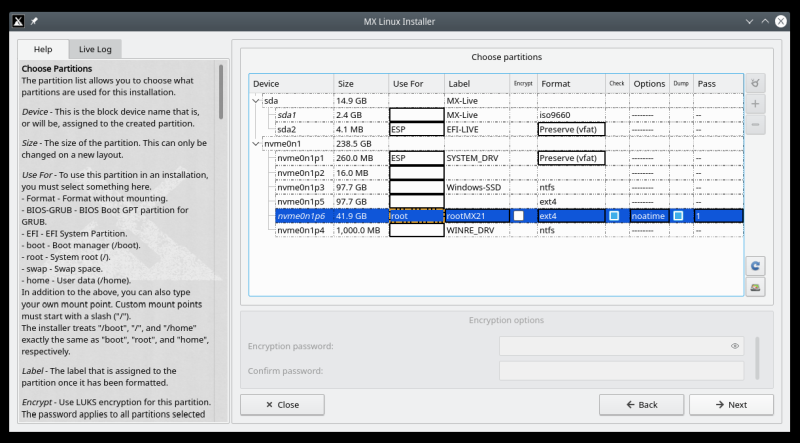The width and height of the screenshot is (800, 443).
Task: Click the pin window icon in title bar
Action: [34, 21]
